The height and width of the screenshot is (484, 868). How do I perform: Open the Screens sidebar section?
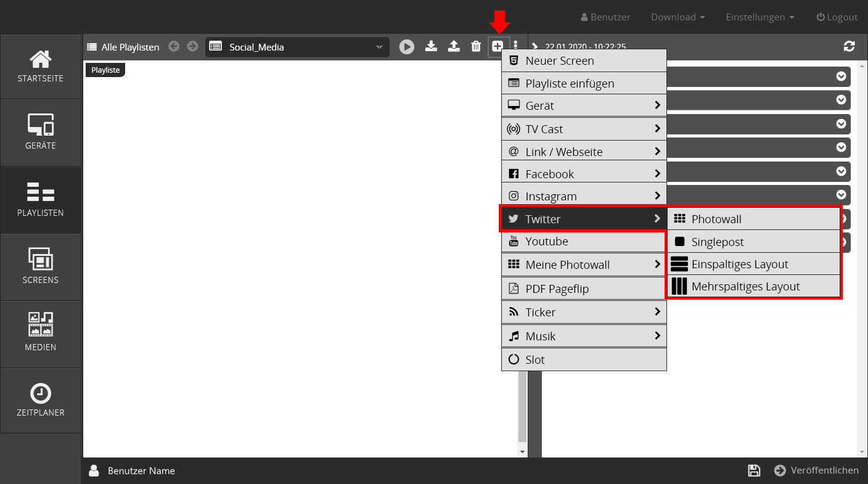click(x=41, y=267)
